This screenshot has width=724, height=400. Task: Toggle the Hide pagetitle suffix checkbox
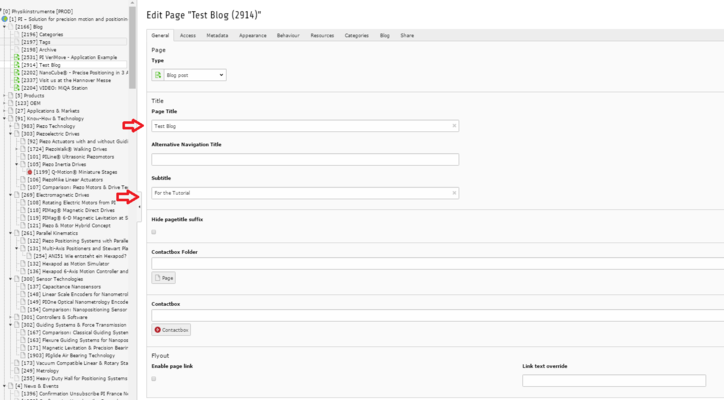154,232
